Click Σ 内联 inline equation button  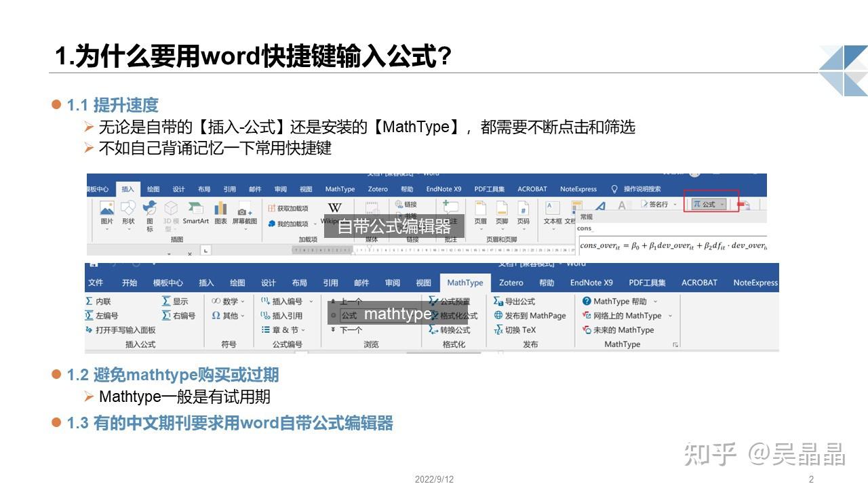coord(98,301)
